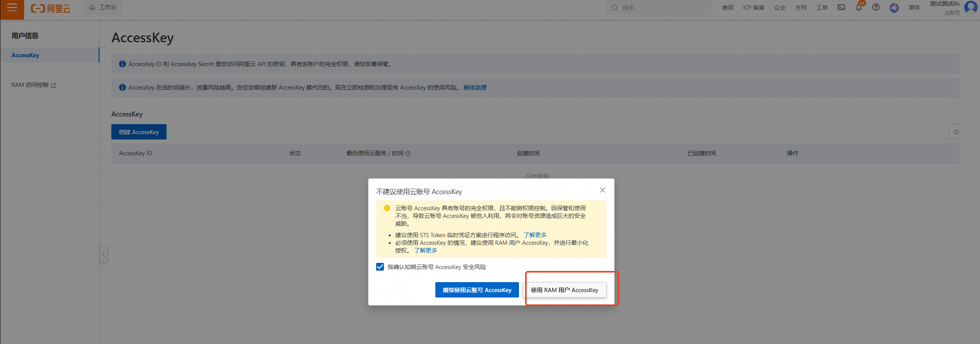Image resolution: width=980 pixels, height=344 pixels.
Task: Click the Aliyun logo
Action: (x=51, y=8)
